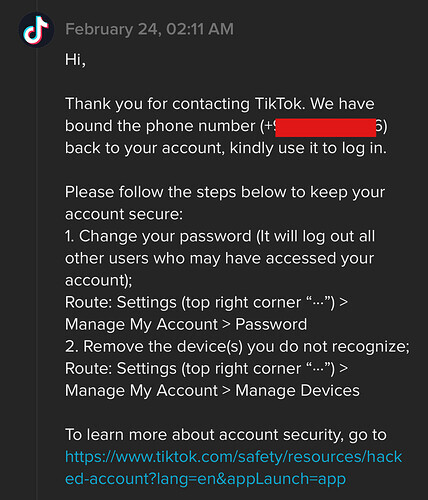This screenshot has height=500, width=428.
Task: Click "To learn more about account security" line
Action: point(226,435)
